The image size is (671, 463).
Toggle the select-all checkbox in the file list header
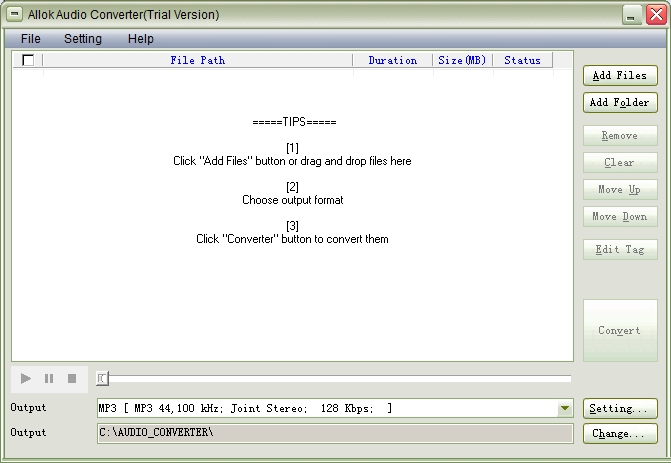(28, 60)
